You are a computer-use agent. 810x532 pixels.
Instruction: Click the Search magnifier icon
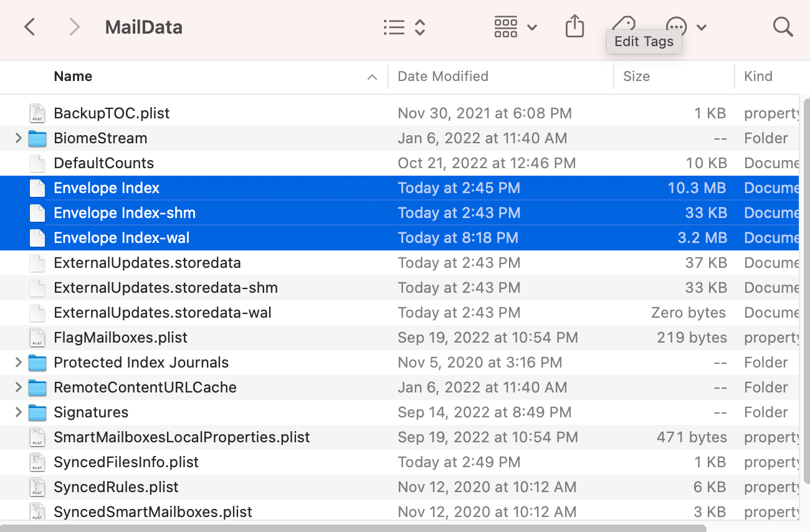click(x=783, y=27)
